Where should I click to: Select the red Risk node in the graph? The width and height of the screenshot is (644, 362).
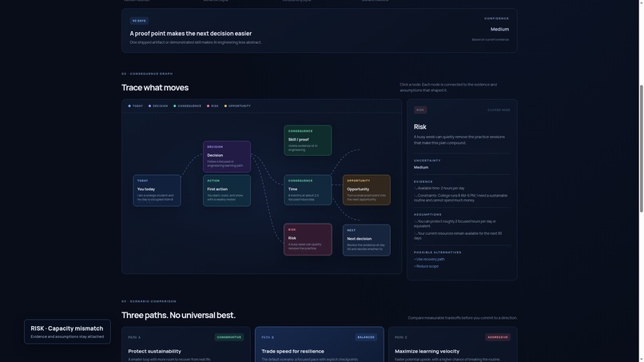(x=308, y=240)
